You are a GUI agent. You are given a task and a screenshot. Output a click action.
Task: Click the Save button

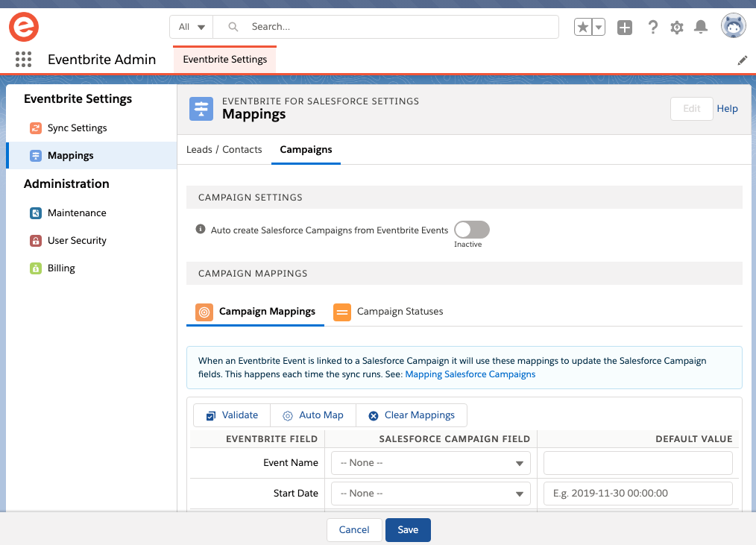(x=408, y=529)
